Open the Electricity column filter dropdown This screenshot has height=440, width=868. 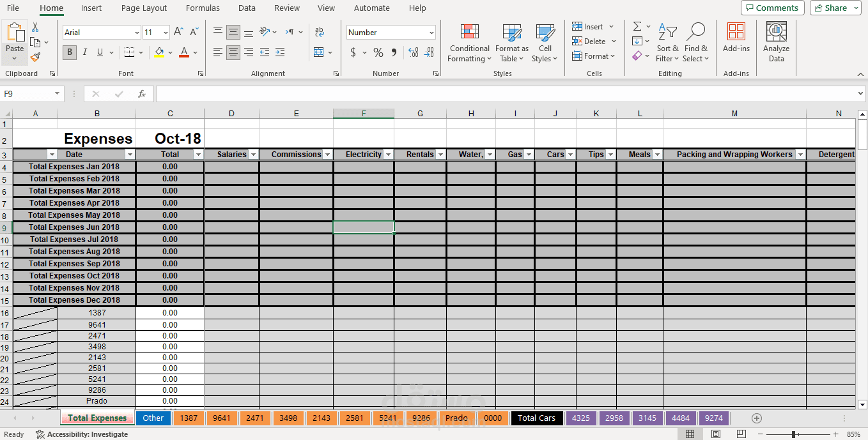coord(388,155)
